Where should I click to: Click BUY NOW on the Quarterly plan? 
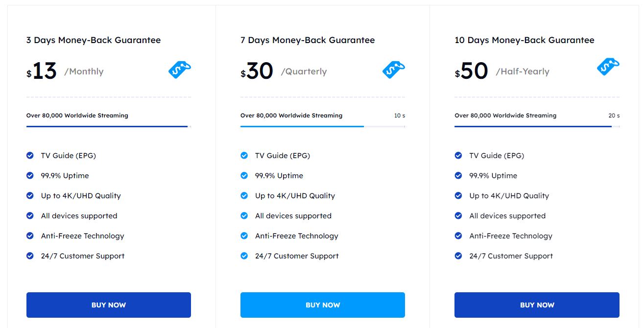click(x=323, y=305)
